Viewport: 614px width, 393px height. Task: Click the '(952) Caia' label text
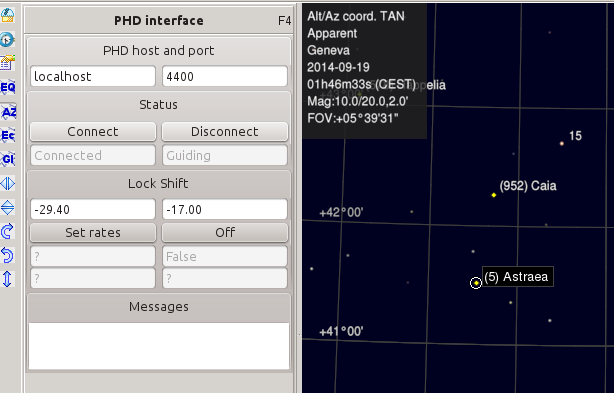[528, 186]
